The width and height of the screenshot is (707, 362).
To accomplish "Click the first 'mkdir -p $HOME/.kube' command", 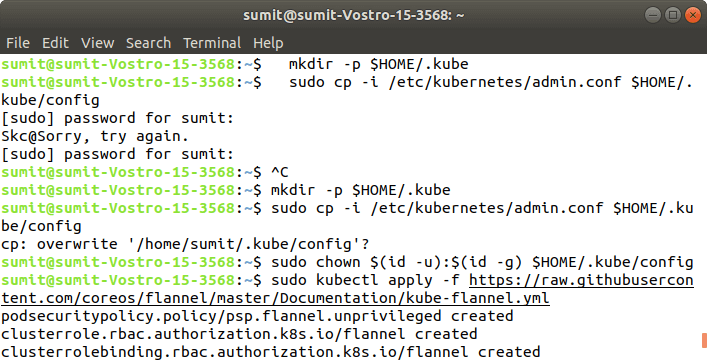I will [x=379, y=64].
